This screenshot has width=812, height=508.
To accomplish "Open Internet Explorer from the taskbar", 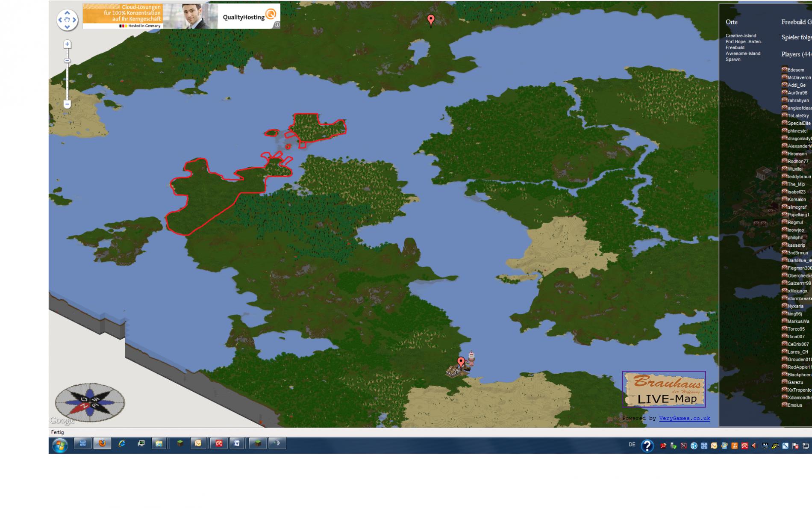I will (x=122, y=443).
